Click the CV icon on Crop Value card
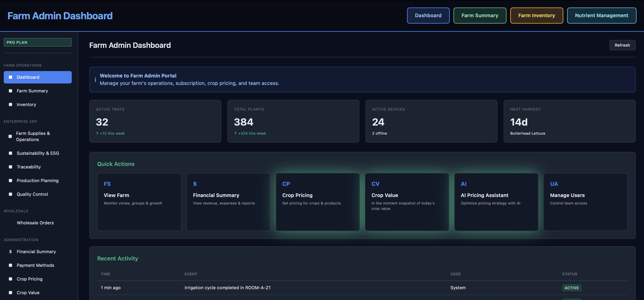The image size is (644, 300). [x=375, y=184]
